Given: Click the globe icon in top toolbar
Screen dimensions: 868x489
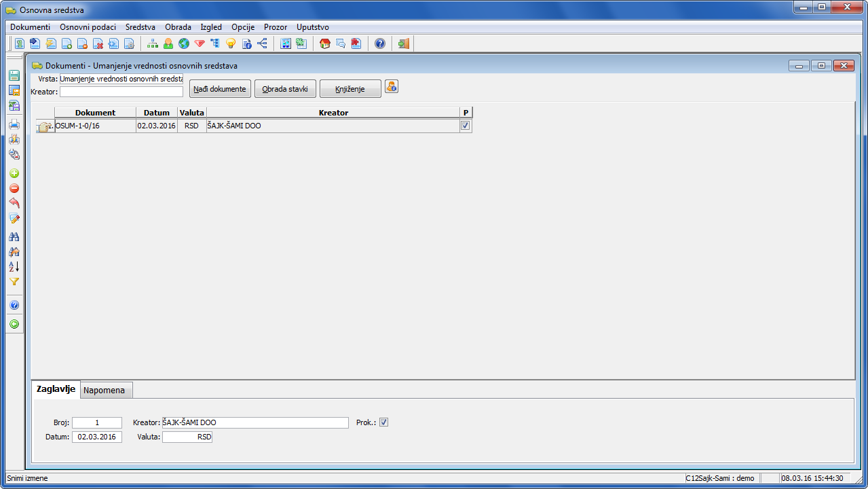Looking at the screenshot, I should coord(184,44).
